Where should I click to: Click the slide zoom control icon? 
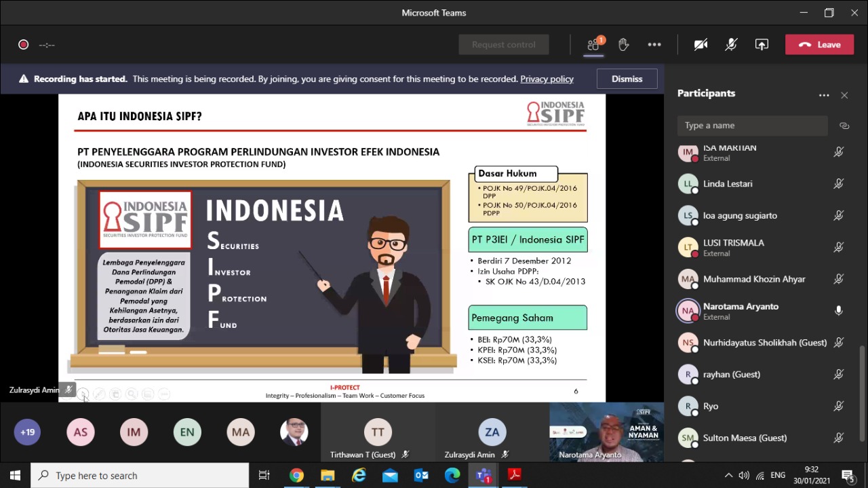pyautogui.click(x=132, y=394)
